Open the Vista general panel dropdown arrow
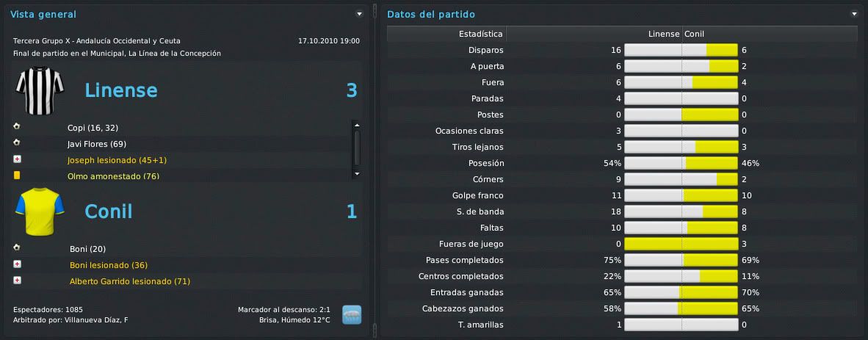 click(359, 14)
